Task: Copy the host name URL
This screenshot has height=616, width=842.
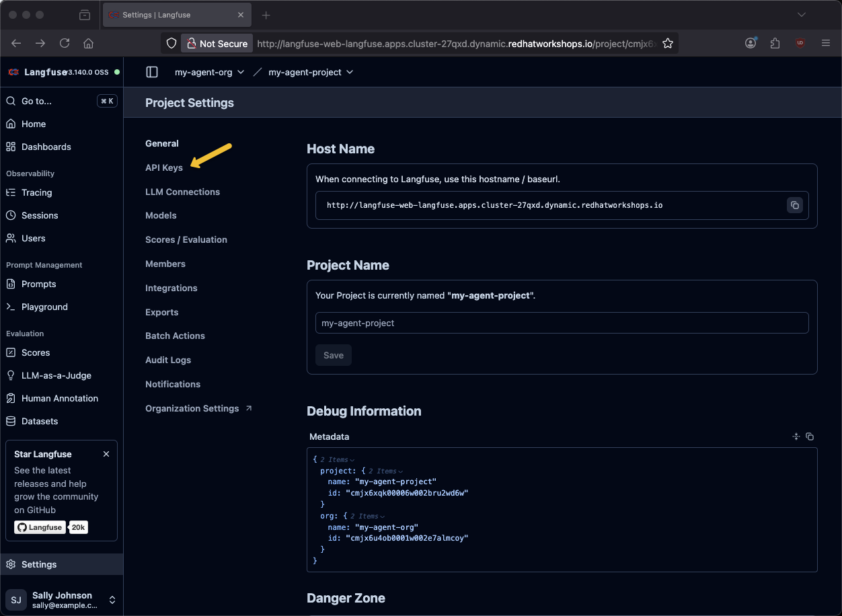Action: (794, 205)
